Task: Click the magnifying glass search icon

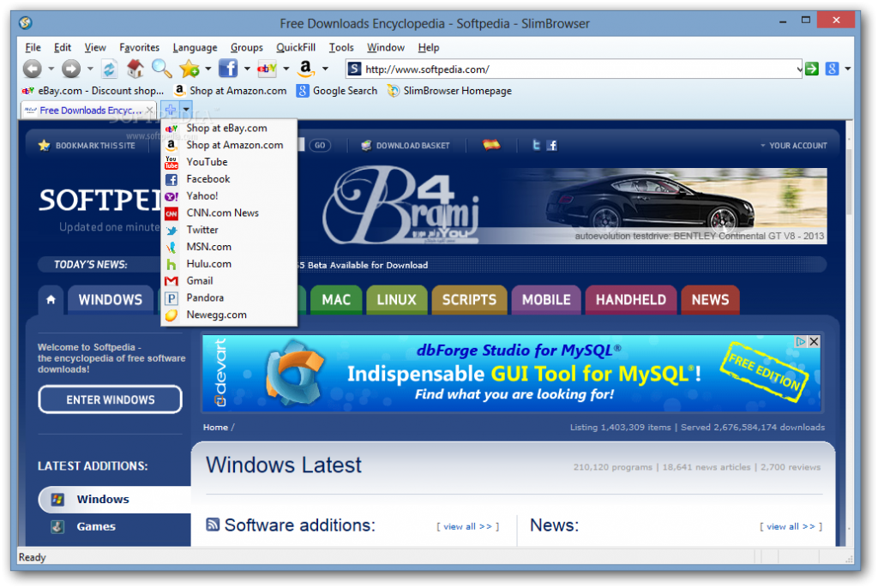Action: [161, 69]
